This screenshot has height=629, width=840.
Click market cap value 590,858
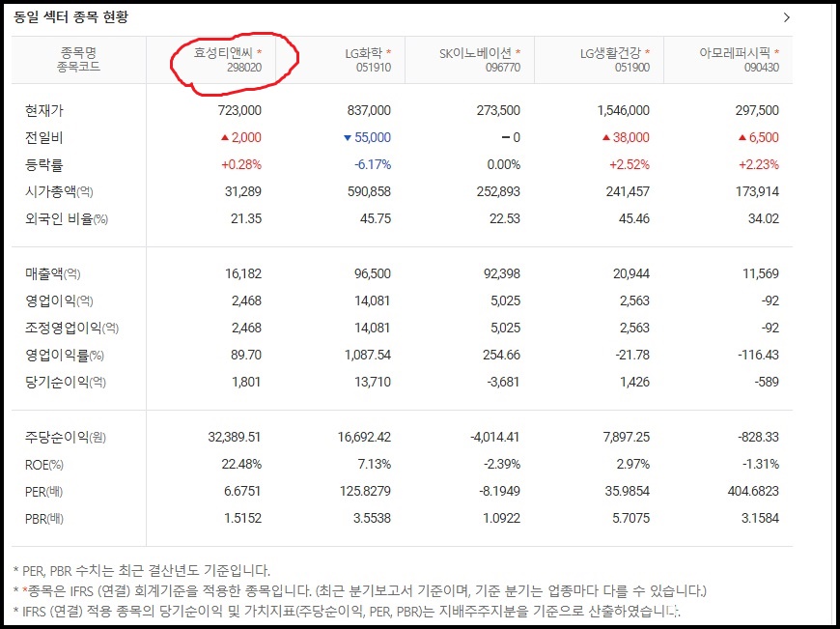(x=369, y=191)
